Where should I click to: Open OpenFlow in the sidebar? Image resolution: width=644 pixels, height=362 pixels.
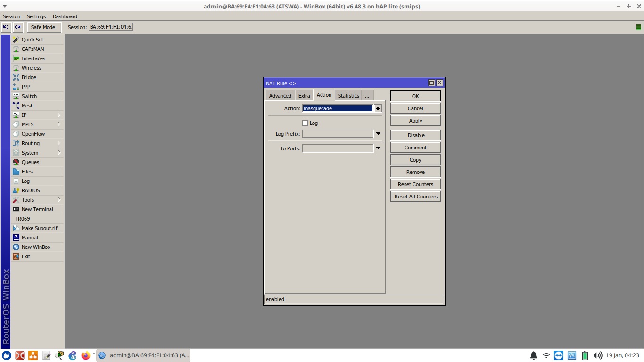tap(37, 134)
